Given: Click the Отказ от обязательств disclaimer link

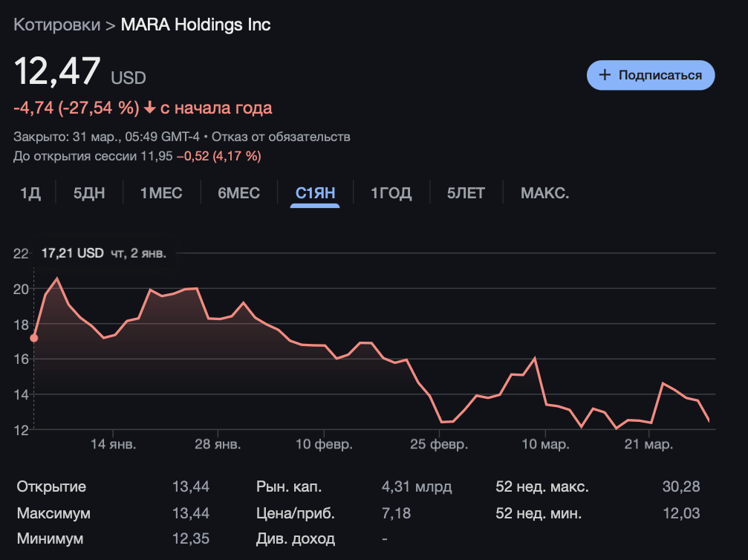Looking at the screenshot, I should 281,137.
